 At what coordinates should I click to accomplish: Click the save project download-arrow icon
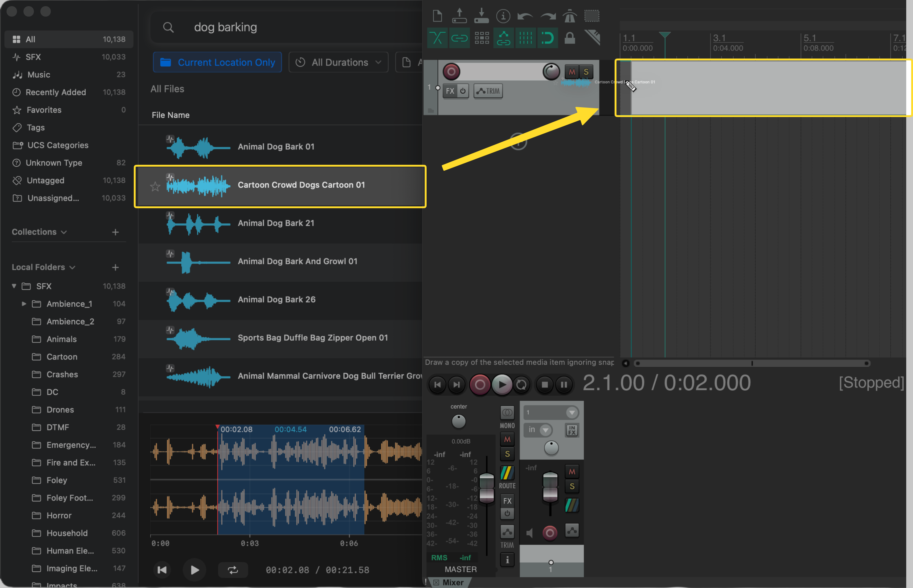pos(481,16)
